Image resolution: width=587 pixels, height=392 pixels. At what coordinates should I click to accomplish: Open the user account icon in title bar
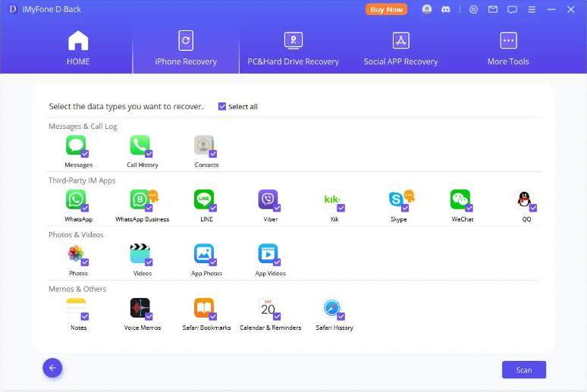tap(427, 9)
